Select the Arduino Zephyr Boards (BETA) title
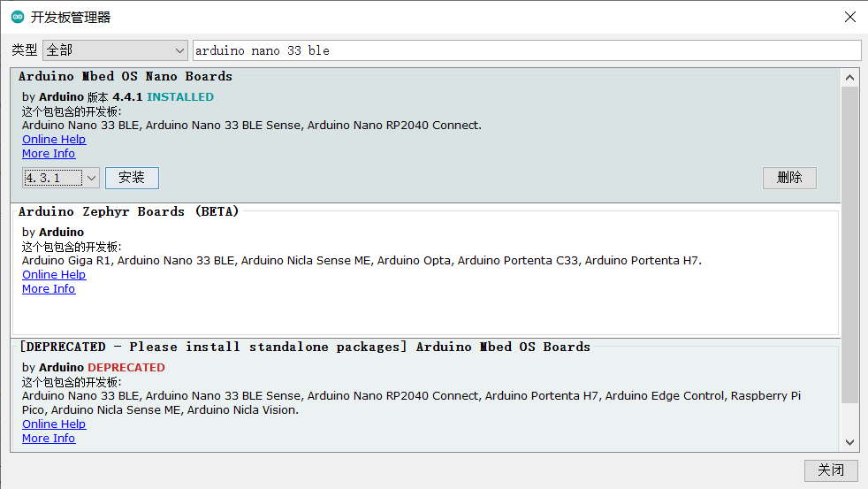The width and height of the screenshot is (868, 489). pos(128,211)
